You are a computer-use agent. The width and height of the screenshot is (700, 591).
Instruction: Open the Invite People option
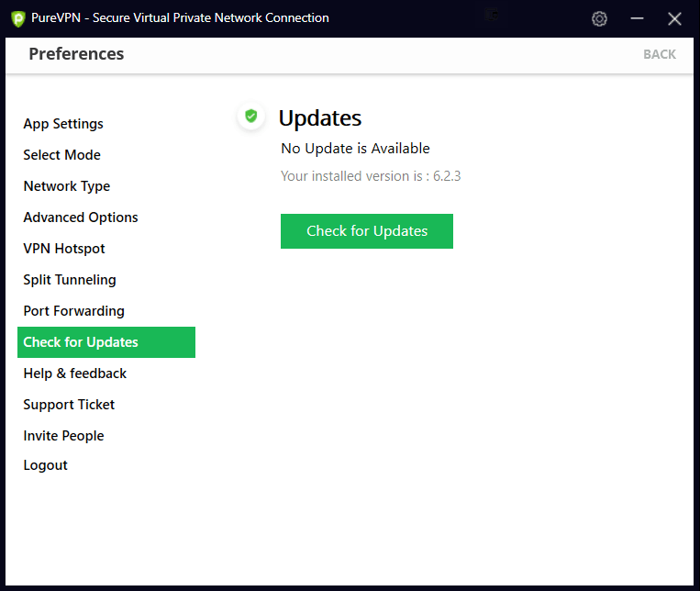(x=63, y=436)
